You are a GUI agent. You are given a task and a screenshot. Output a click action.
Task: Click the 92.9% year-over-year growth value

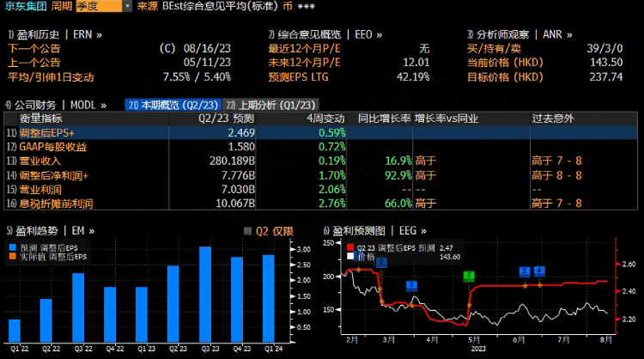coord(398,175)
